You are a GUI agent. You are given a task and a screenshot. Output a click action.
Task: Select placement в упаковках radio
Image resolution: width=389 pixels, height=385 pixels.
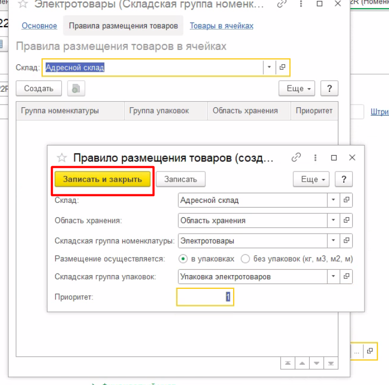tap(183, 259)
